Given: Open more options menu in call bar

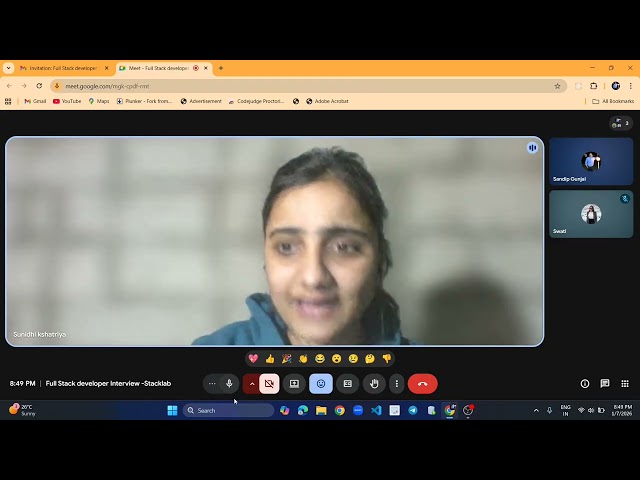Looking at the screenshot, I should click(x=397, y=384).
